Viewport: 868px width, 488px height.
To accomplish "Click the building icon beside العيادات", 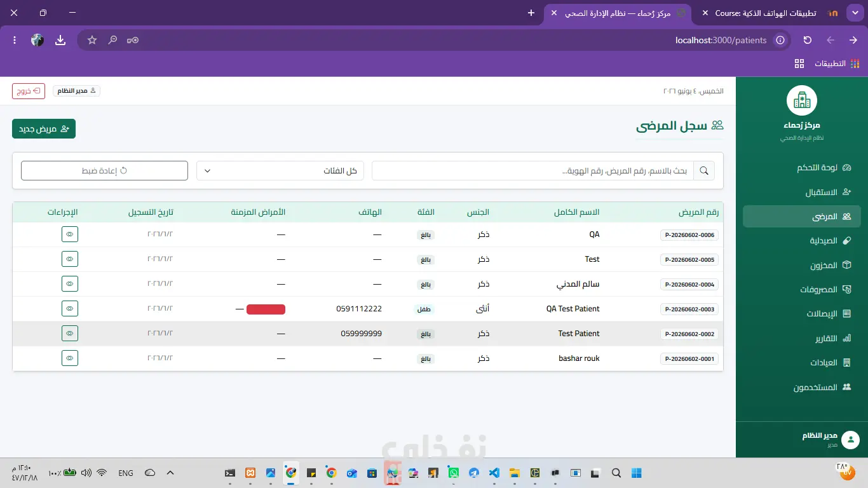I will (x=846, y=363).
